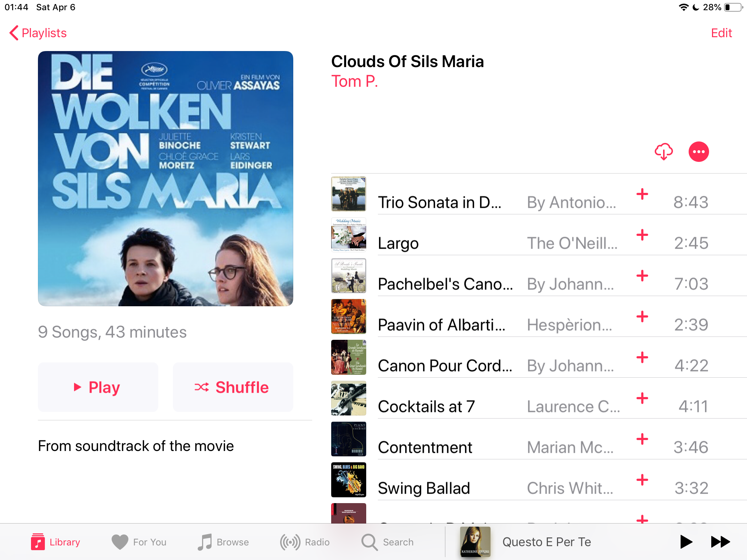Open the Browse tab
Image resolution: width=747 pixels, height=560 pixels.
[x=223, y=542]
